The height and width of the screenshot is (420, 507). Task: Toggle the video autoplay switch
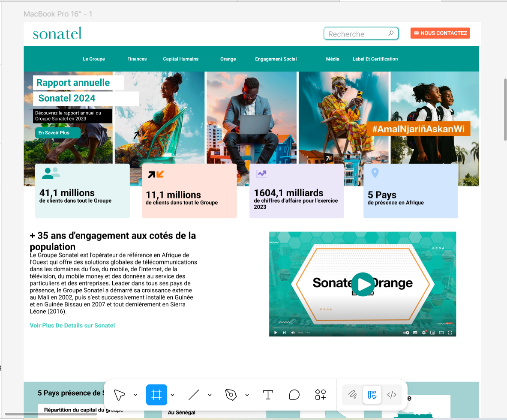[x=406, y=333]
